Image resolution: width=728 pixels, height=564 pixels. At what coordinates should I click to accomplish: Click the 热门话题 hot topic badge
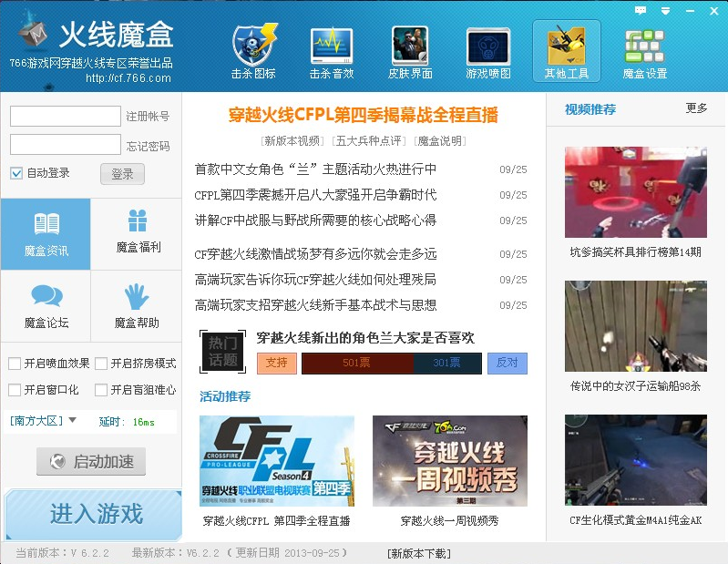tap(223, 352)
